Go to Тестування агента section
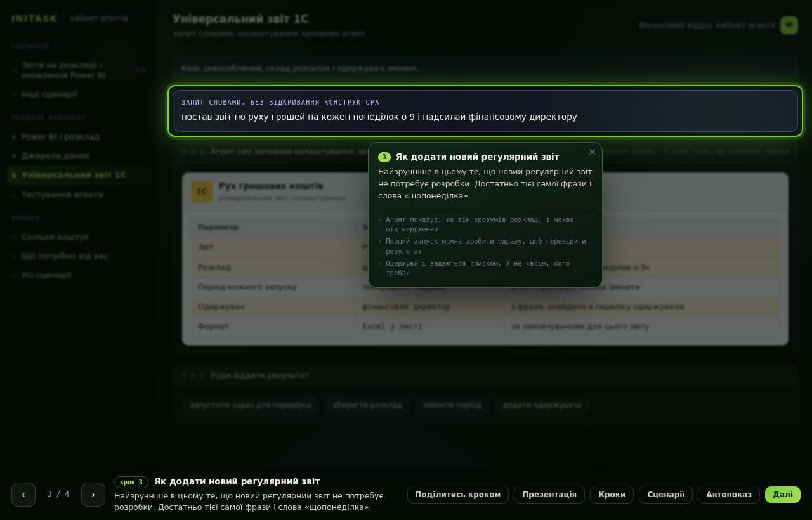 coord(79,194)
